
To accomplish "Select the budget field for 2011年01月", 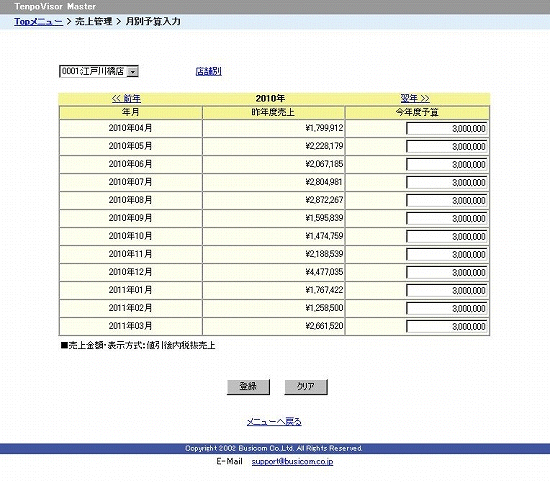I will pos(447,290).
